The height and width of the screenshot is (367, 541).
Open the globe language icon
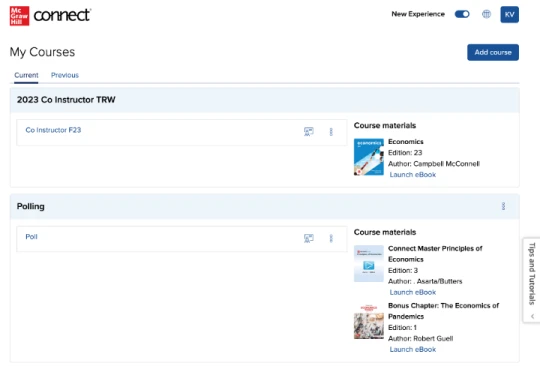tap(486, 14)
